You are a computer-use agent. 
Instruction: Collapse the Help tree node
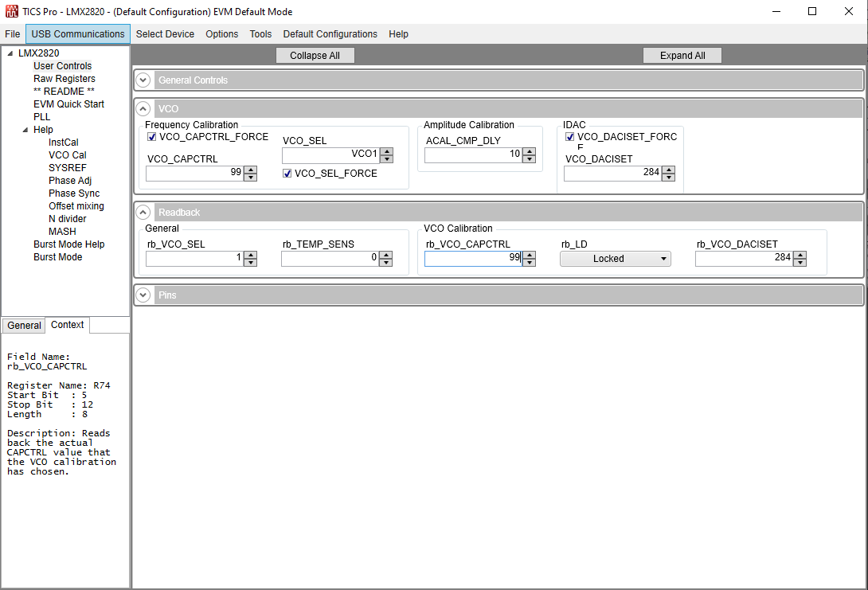tap(25, 130)
